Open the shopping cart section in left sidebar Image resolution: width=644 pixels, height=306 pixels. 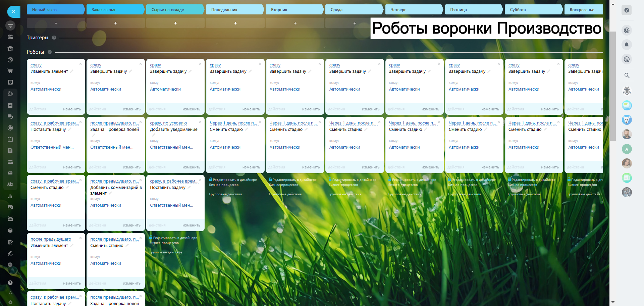10,71
